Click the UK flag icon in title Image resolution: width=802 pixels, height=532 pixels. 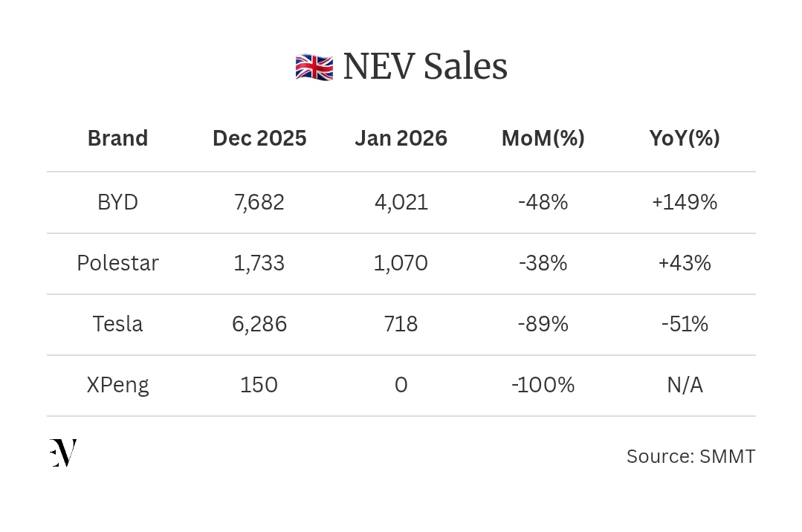tap(314, 68)
